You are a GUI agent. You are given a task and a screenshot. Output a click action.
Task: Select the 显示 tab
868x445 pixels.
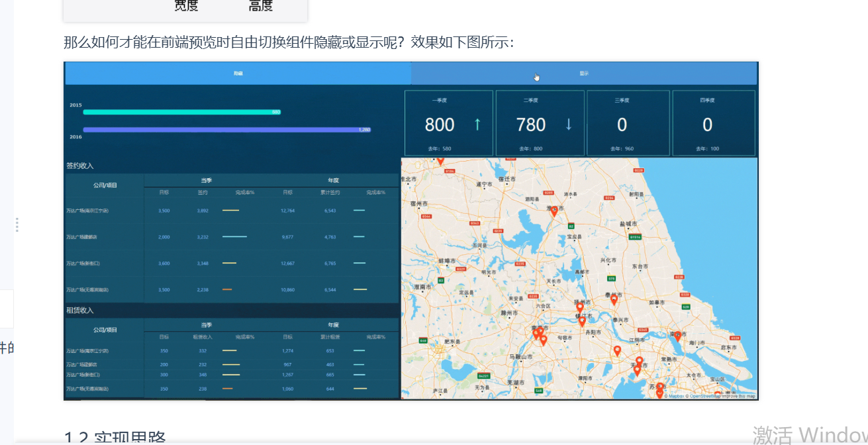[584, 74]
